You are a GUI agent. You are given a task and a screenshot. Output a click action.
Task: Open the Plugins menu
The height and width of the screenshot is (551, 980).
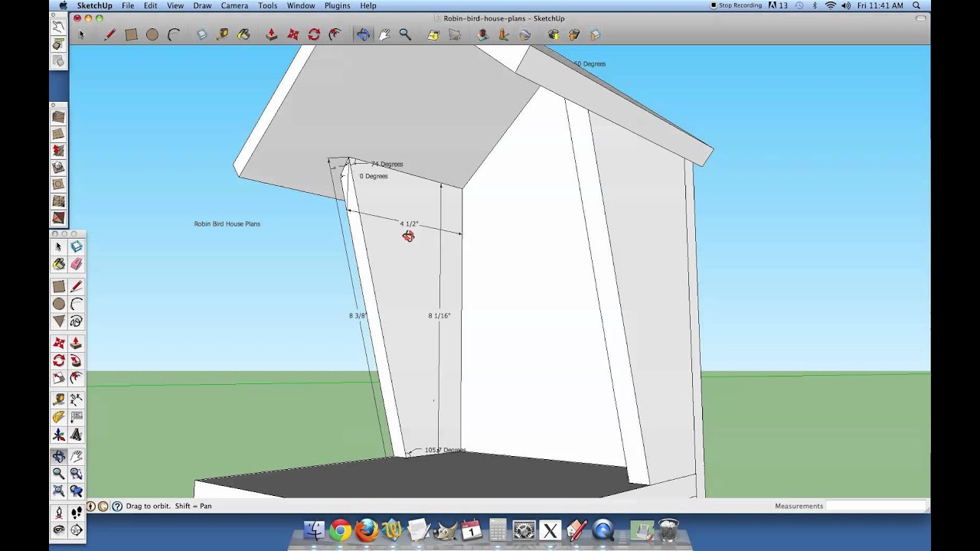[337, 5]
